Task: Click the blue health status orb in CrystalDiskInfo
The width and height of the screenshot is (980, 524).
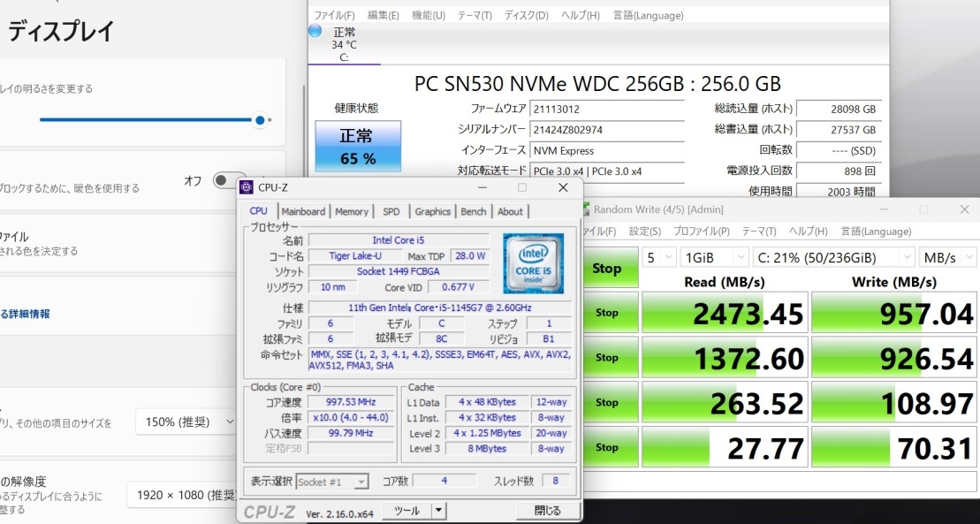Action: [x=315, y=31]
